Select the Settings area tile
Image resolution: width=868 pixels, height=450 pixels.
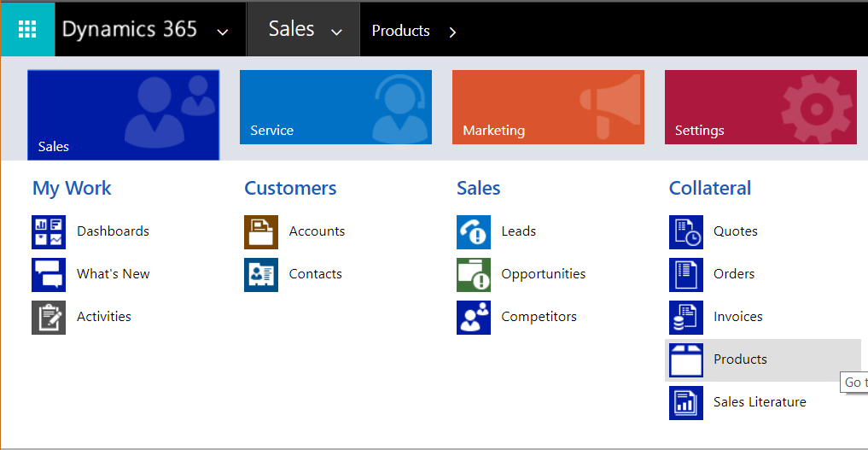[x=760, y=107]
